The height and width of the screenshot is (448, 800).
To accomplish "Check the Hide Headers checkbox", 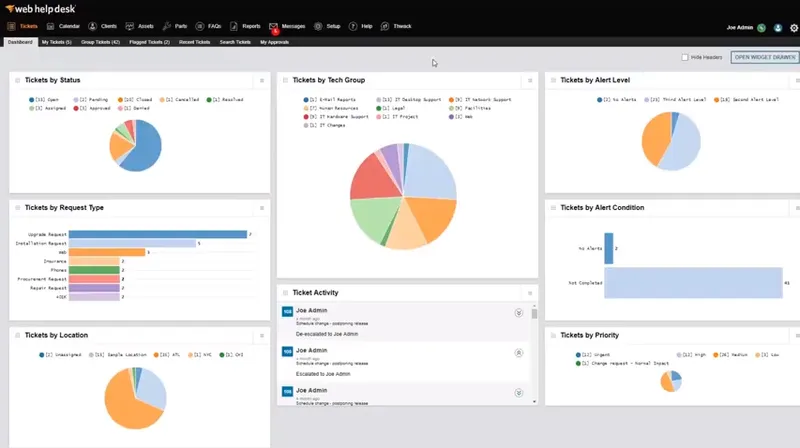I will [685, 57].
